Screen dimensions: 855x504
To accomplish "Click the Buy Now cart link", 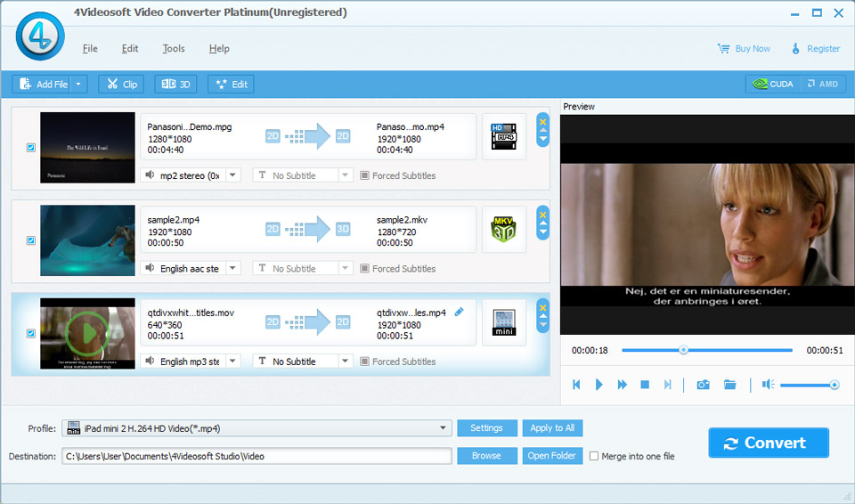I will (x=744, y=49).
